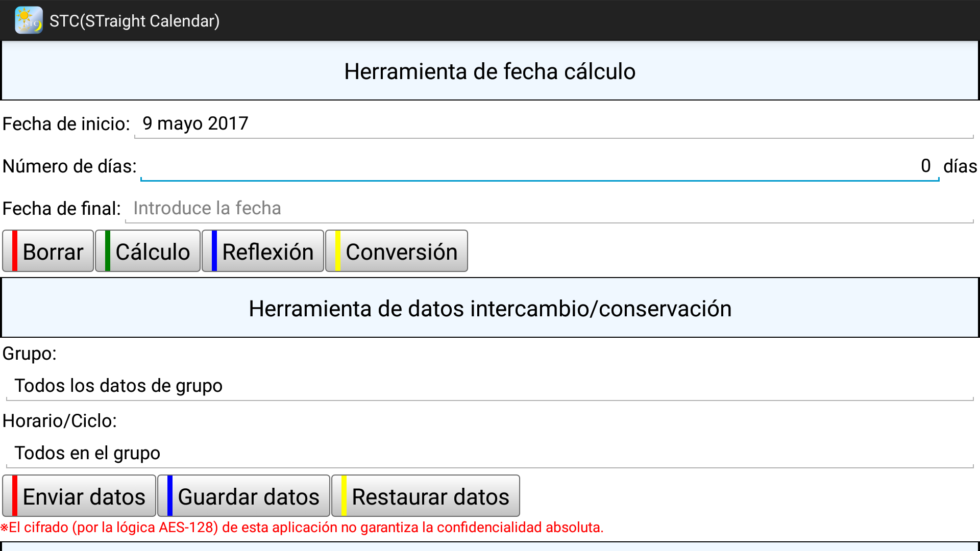Screen dimensions: 980x551
Task: Click the Número de días input field
Action: (539, 166)
